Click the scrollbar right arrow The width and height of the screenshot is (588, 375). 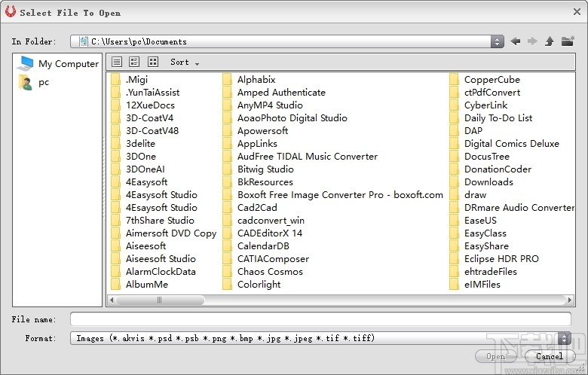pyautogui.click(x=570, y=300)
